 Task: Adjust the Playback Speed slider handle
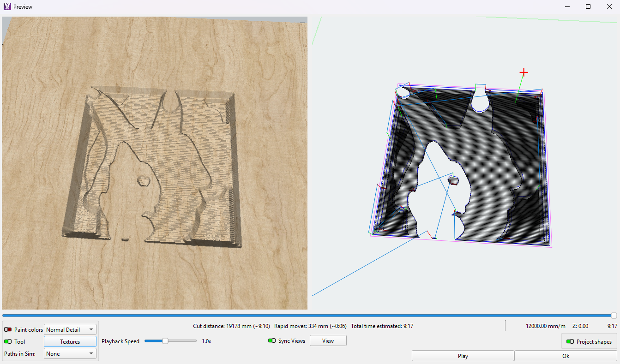tap(165, 341)
